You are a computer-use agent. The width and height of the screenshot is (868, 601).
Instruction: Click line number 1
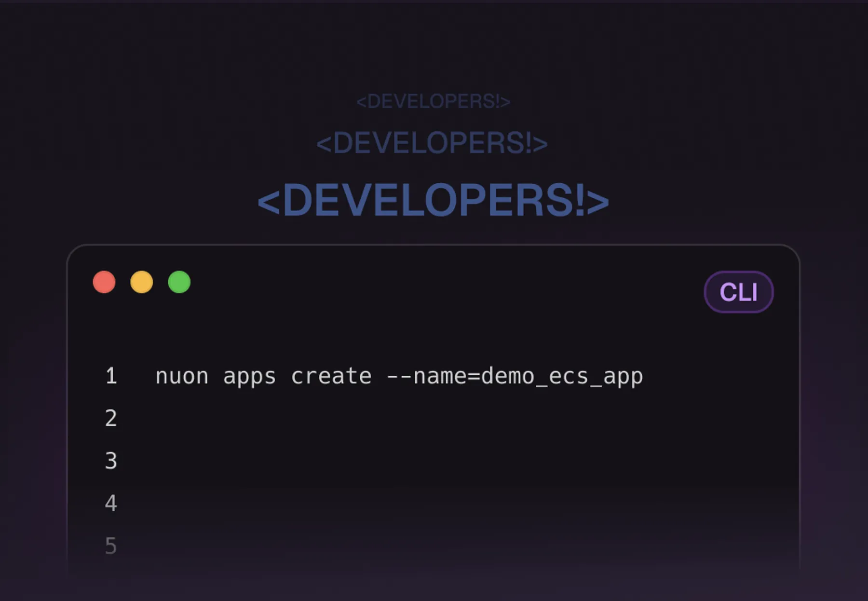click(x=111, y=376)
